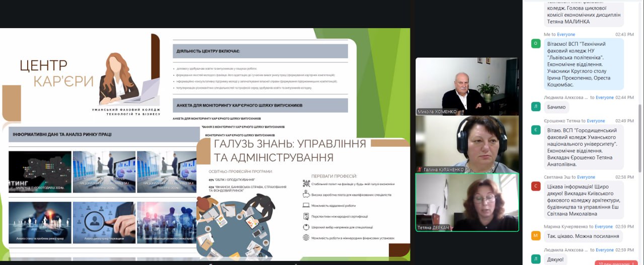Click the certificate icon for international certification

click(306, 216)
